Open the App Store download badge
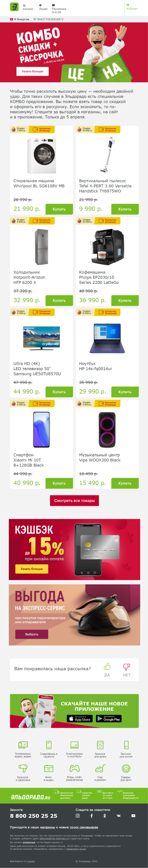The height and width of the screenshot is (868, 148). click(x=80, y=719)
